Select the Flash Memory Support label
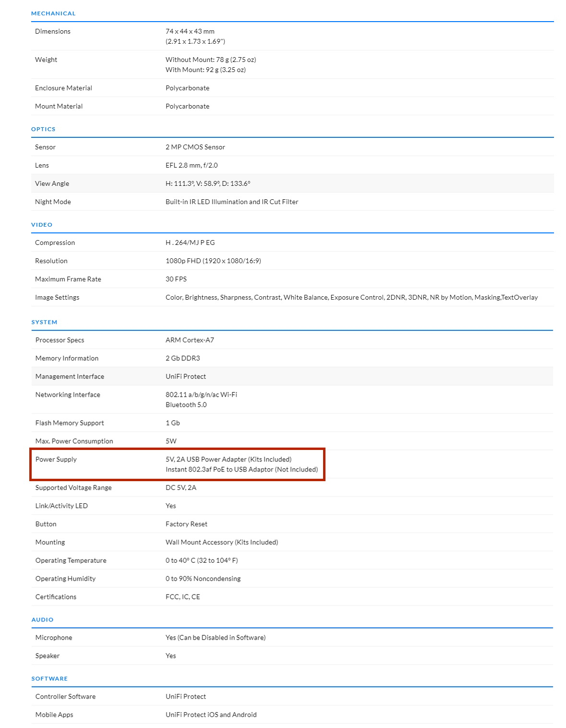Screen dimensions: 566x728 pyautogui.click(x=70, y=423)
